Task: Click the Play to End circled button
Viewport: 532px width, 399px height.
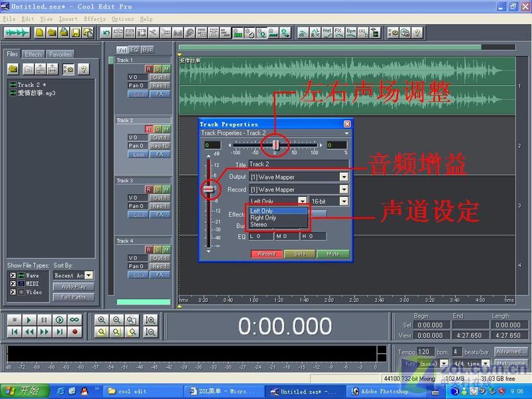Action: (59, 320)
